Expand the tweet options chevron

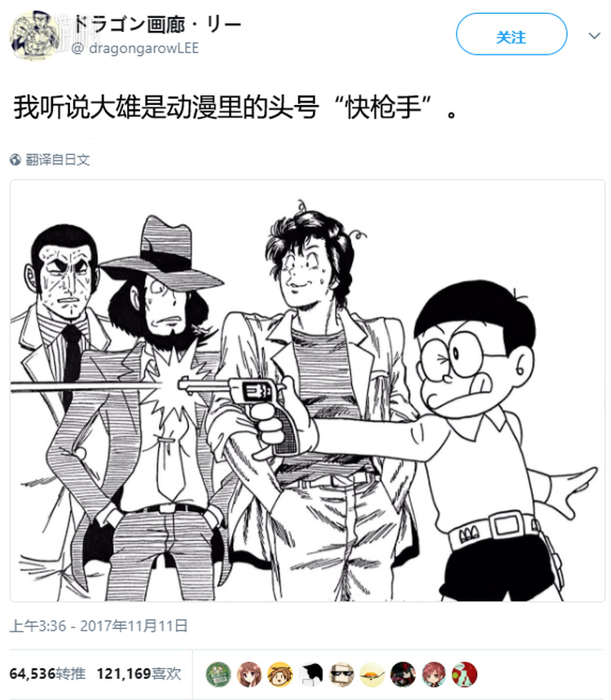coord(594,36)
